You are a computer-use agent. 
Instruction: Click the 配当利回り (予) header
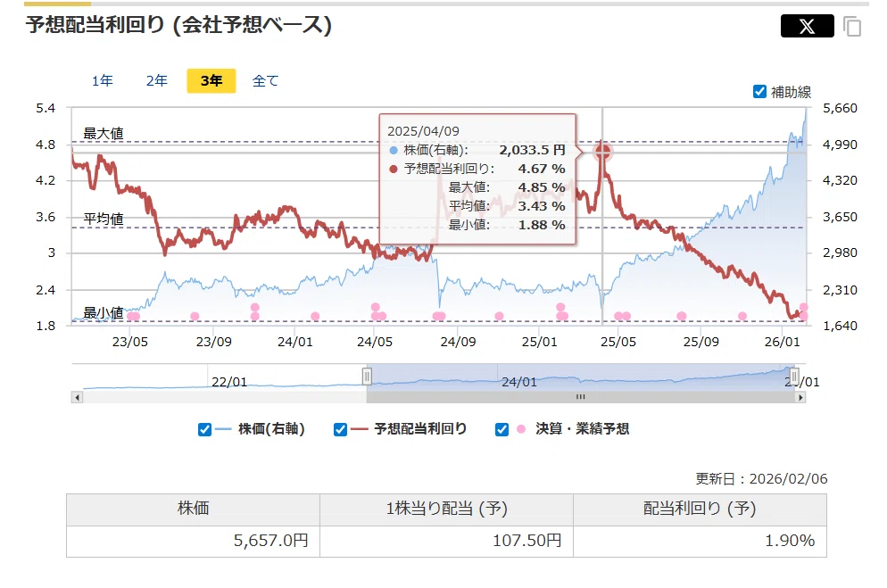[x=700, y=509]
